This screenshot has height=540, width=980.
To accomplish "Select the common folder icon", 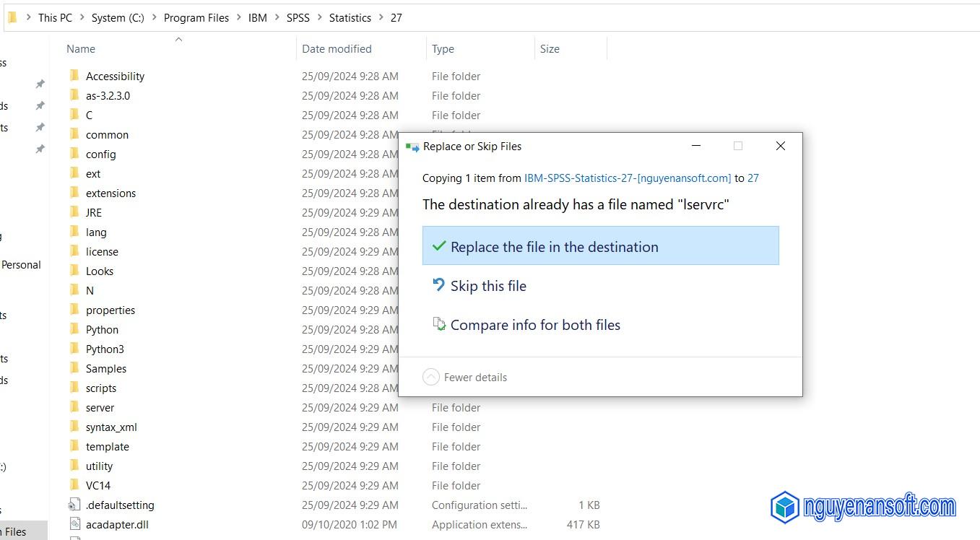I will click(x=74, y=134).
